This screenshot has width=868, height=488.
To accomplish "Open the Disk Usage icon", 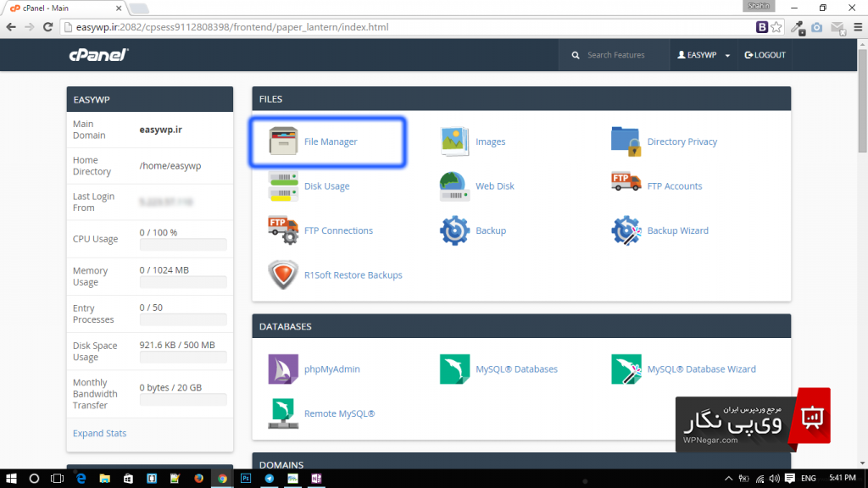I will coord(283,186).
